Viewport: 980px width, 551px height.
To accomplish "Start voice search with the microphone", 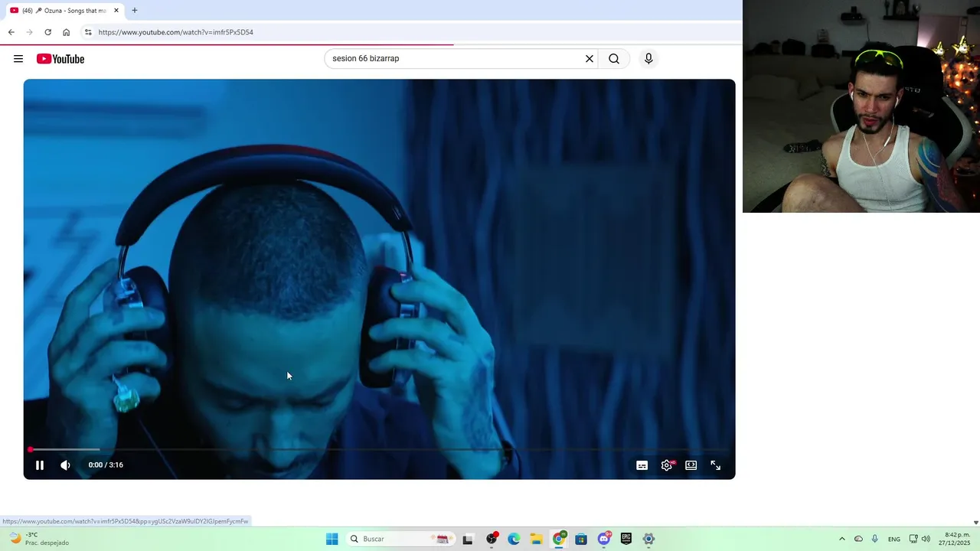I will coord(648,58).
